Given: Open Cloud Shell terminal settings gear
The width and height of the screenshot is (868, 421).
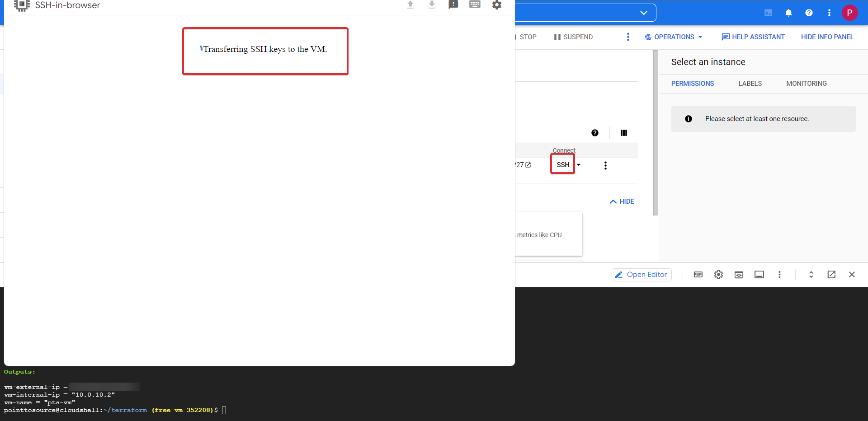Looking at the screenshot, I should tap(718, 275).
